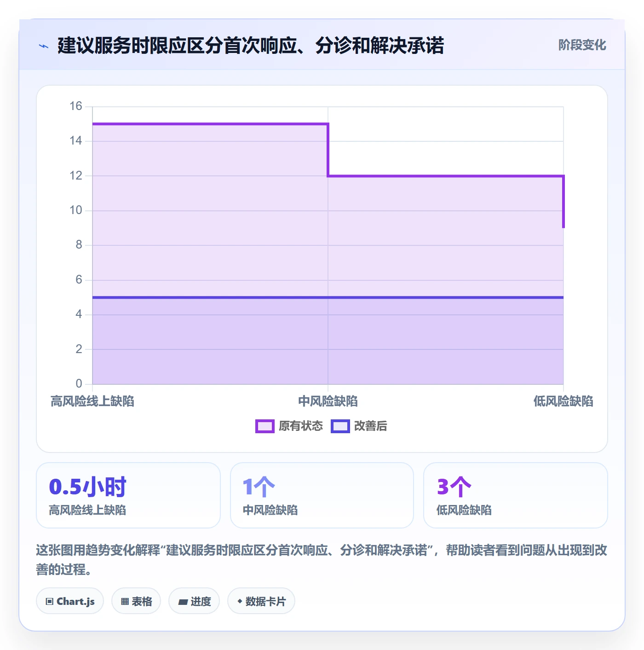Screen dimensions: 644x650
Task: Click the 高风险线上缺陷 label under 0.5小时
Action: pyautogui.click(x=87, y=510)
